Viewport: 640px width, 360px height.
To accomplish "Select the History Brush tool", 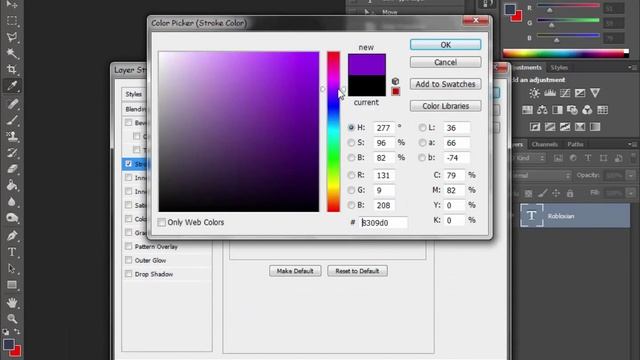I will (12, 153).
